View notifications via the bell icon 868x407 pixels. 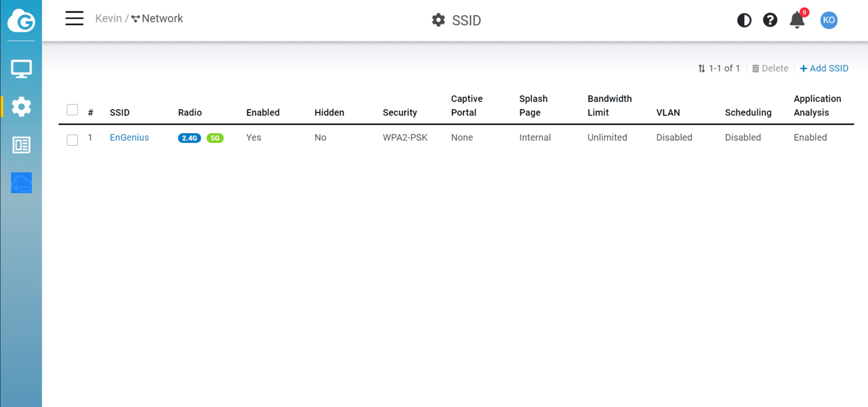click(797, 19)
